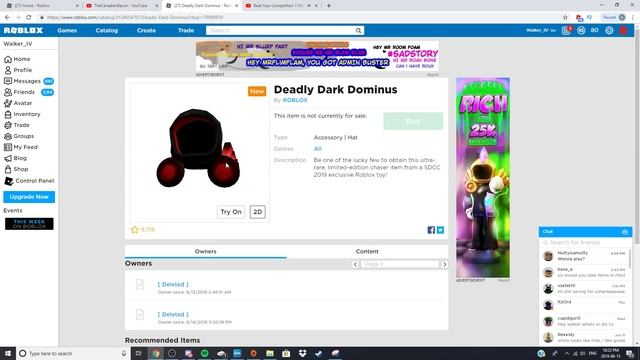Click the Robux icon in header

pyautogui.click(x=581, y=31)
